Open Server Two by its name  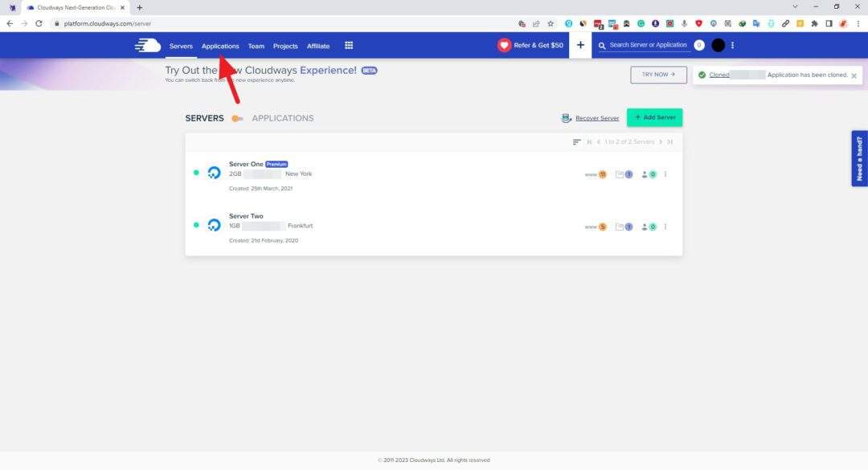click(x=246, y=216)
